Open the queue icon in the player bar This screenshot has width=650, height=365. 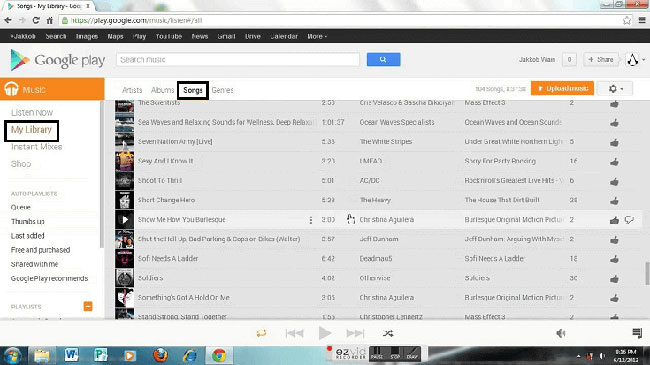click(637, 333)
